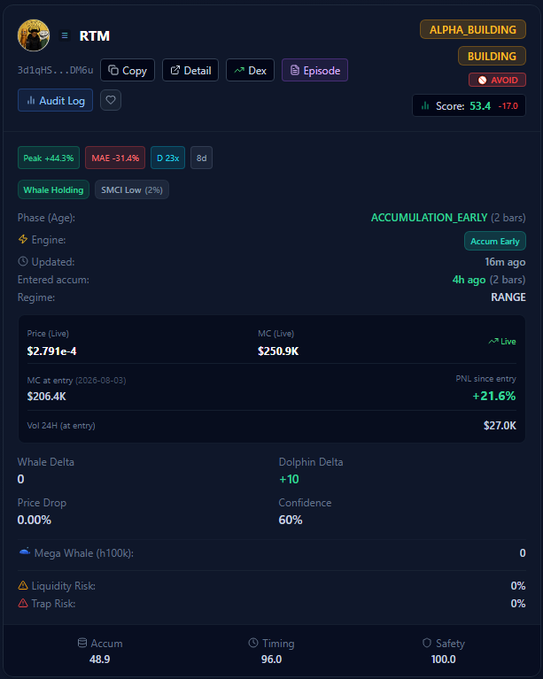
Task: Click the Solana chain icon beside RTM
Action: 65,36
